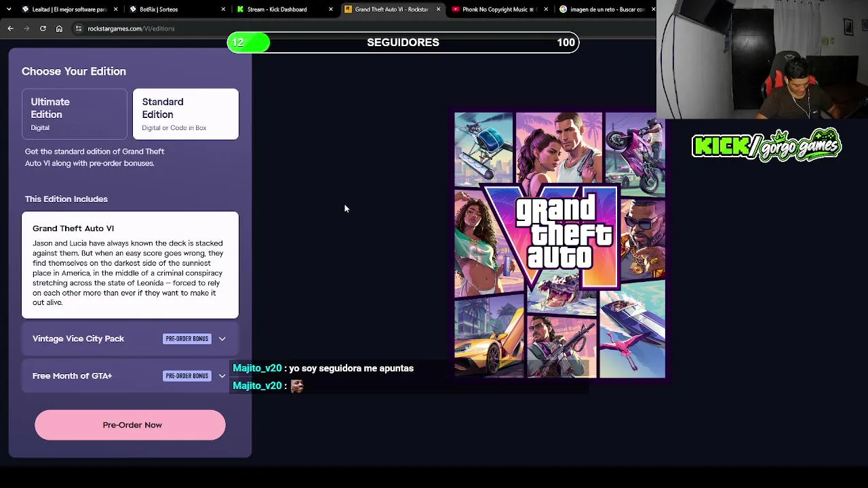Open the browser home page icon
The width and height of the screenshot is (868, 488).
tap(59, 28)
